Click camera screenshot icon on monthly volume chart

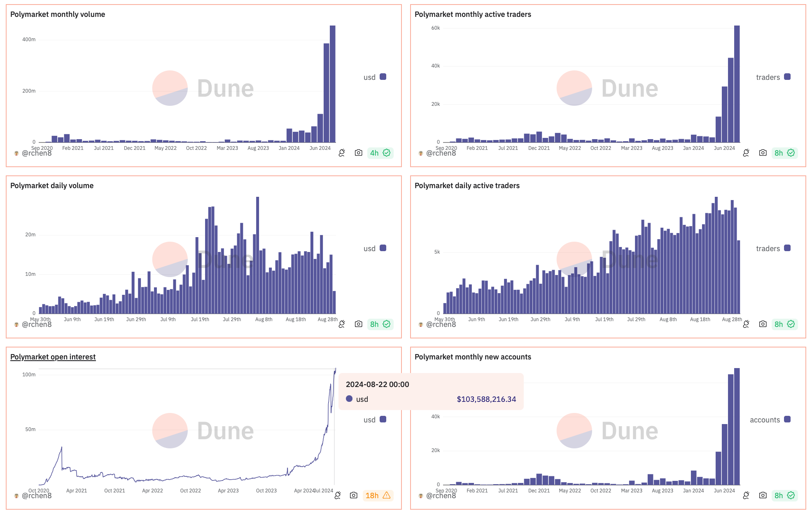[358, 153]
